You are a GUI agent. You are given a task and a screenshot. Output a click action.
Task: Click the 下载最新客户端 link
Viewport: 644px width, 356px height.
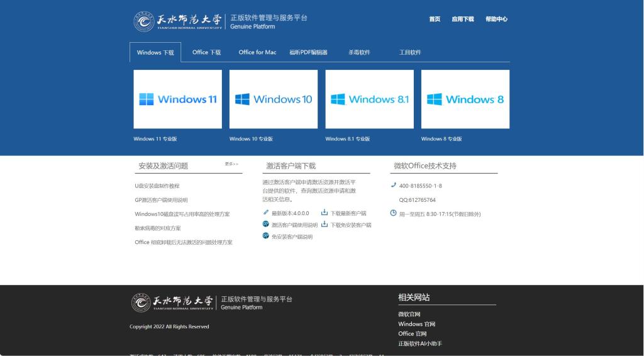tap(348, 213)
